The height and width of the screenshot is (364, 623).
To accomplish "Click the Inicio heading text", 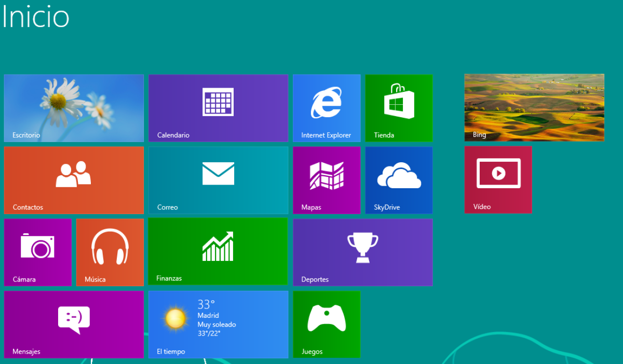I will click(35, 17).
